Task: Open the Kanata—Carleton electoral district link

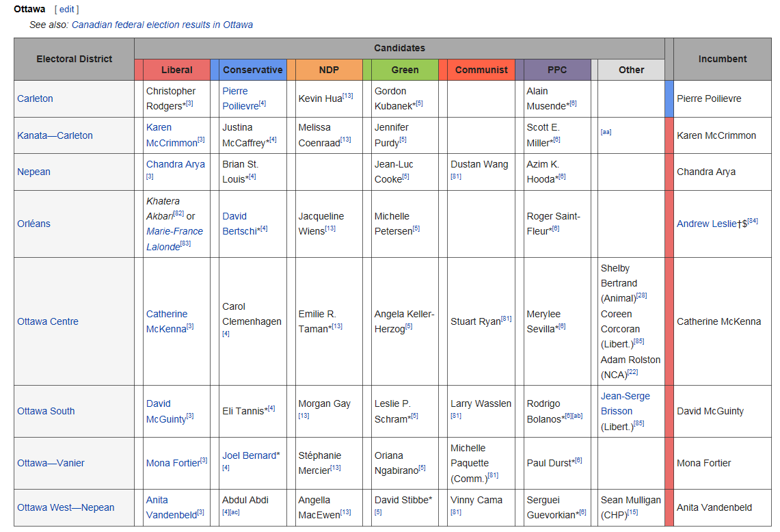Action: point(55,135)
